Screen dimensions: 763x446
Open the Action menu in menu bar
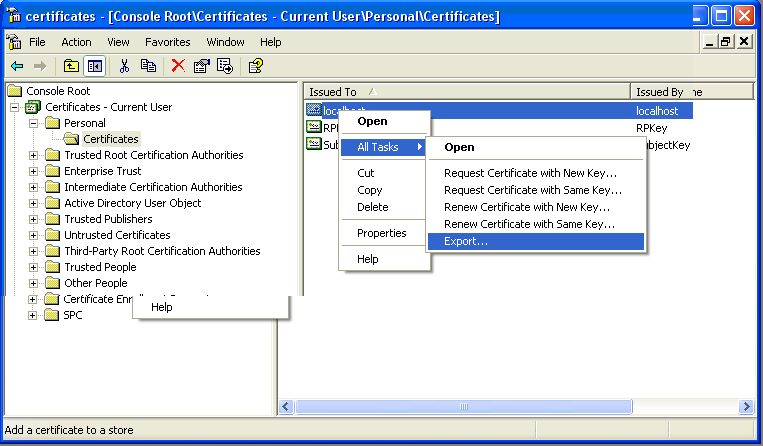(x=76, y=42)
